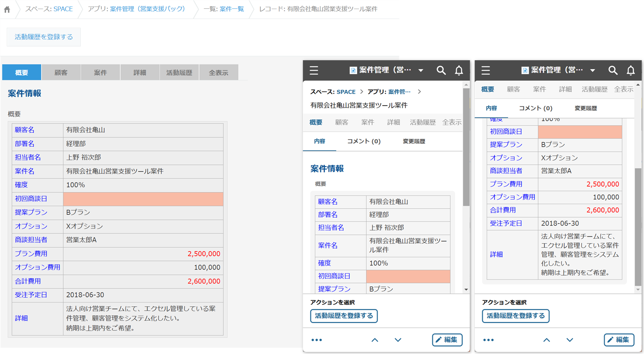This screenshot has width=644, height=354.
Task: Open hamburger menu in middle mobile panel
Action: coord(314,70)
